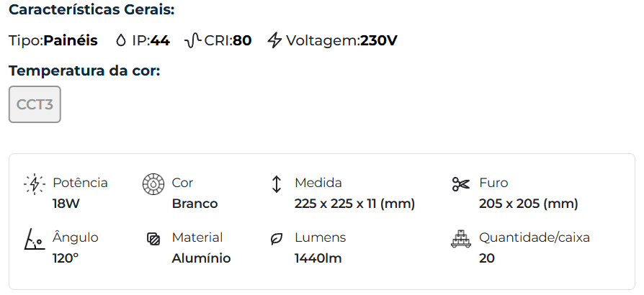Click the Potência power icon

point(34,184)
